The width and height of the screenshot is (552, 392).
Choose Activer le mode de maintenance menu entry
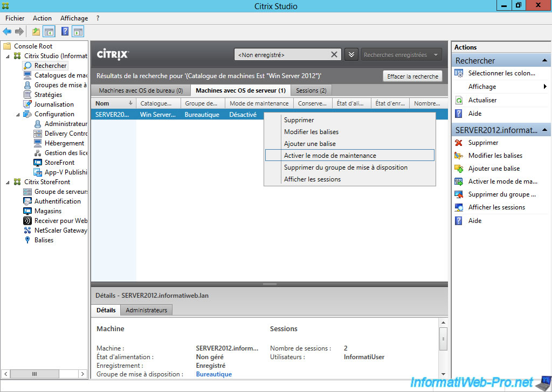(x=349, y=156)
